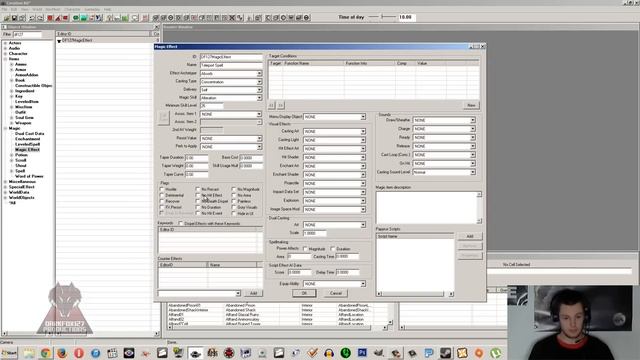The image size is (640, 360).
Task: Enable the Detrimental flag checkbox
Action: pos(162,196)
